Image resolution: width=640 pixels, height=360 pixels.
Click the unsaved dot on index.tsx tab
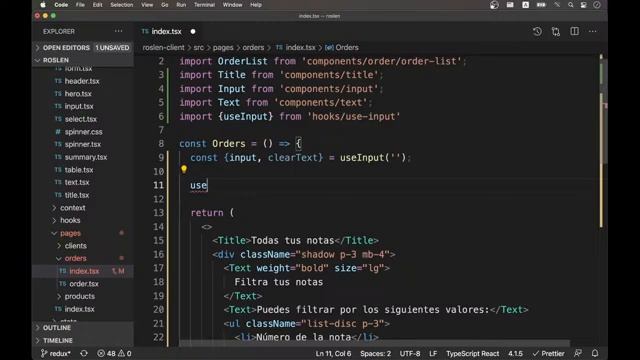[x=193, y=31]
